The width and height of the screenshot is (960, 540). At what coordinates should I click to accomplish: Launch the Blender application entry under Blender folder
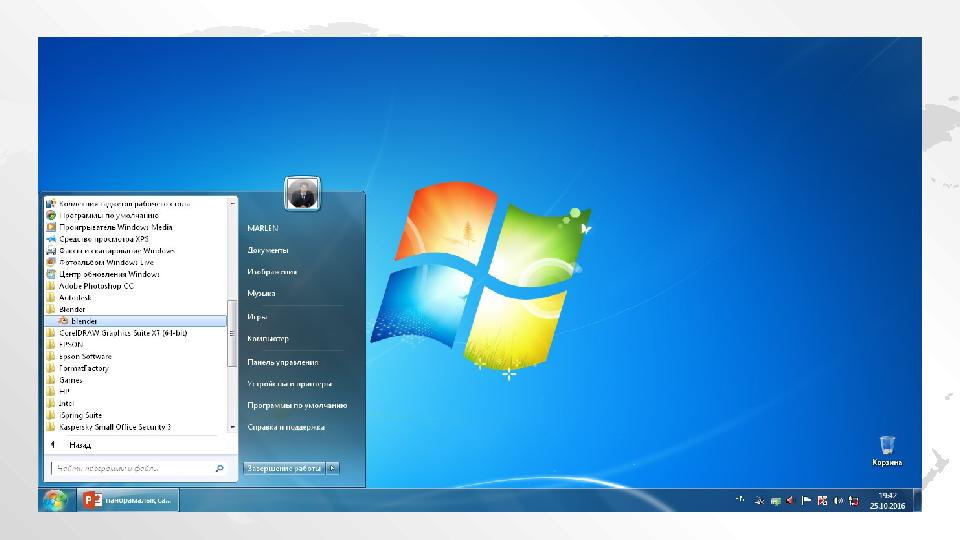click(x=135, y=321)
